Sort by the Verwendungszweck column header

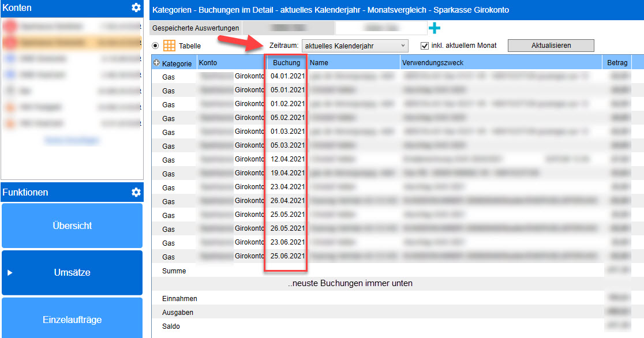433,62
